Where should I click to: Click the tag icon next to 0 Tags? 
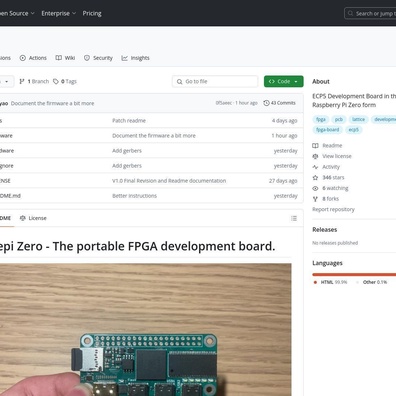click(x=56, y=81)
